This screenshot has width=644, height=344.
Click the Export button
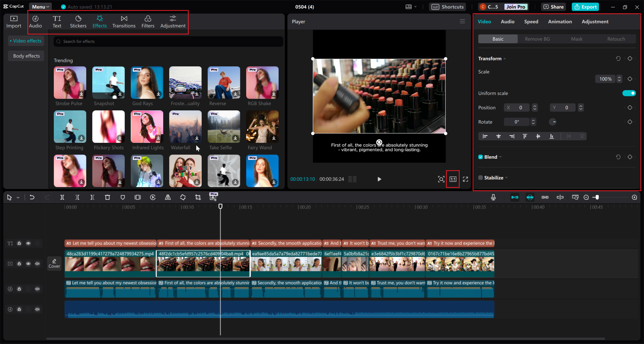(x=585, y=7)
